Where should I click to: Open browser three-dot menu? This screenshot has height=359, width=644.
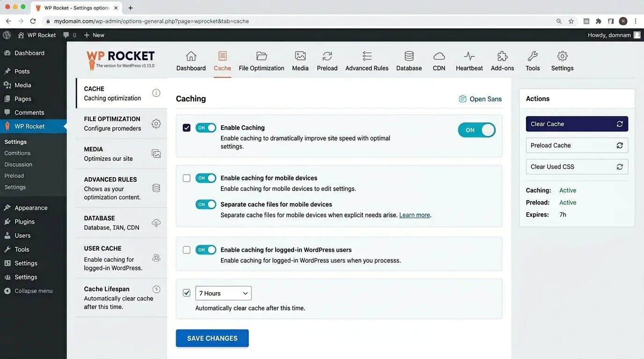636,21
